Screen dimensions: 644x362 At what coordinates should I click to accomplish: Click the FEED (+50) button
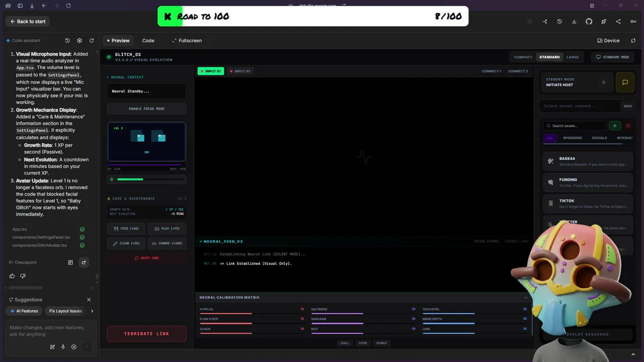point(126,229)
